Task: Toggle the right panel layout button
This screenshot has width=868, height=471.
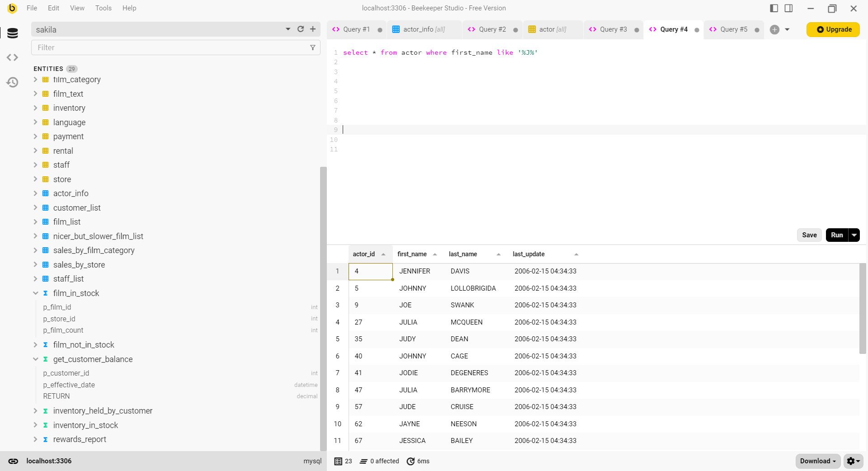Action: coord(789,8)
